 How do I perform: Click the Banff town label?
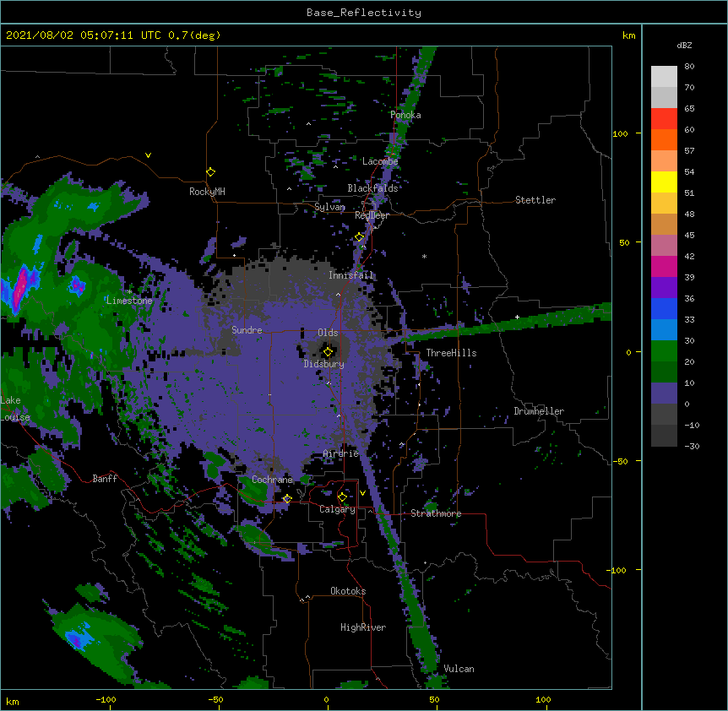105,479
